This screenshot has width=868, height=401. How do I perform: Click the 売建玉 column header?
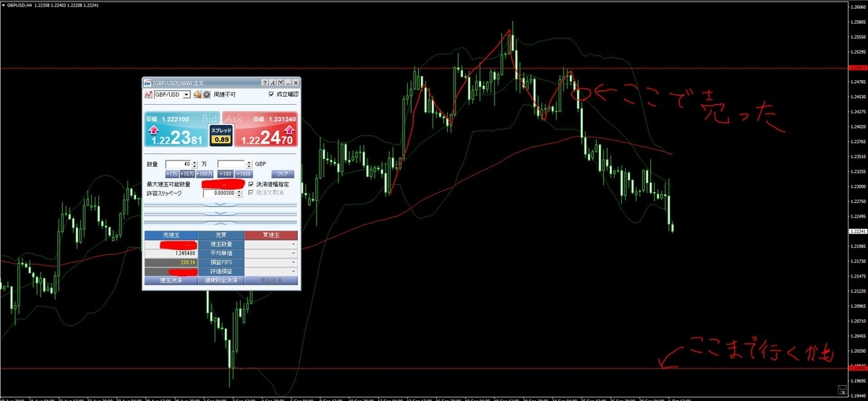171,236
